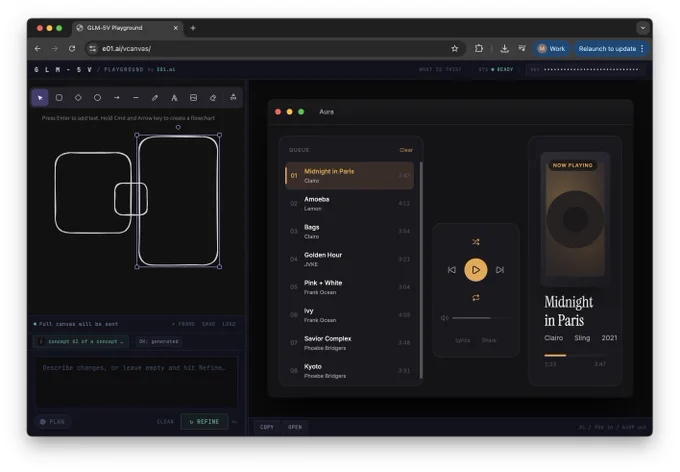Click the Now Playing album artwork

point(575,219)
